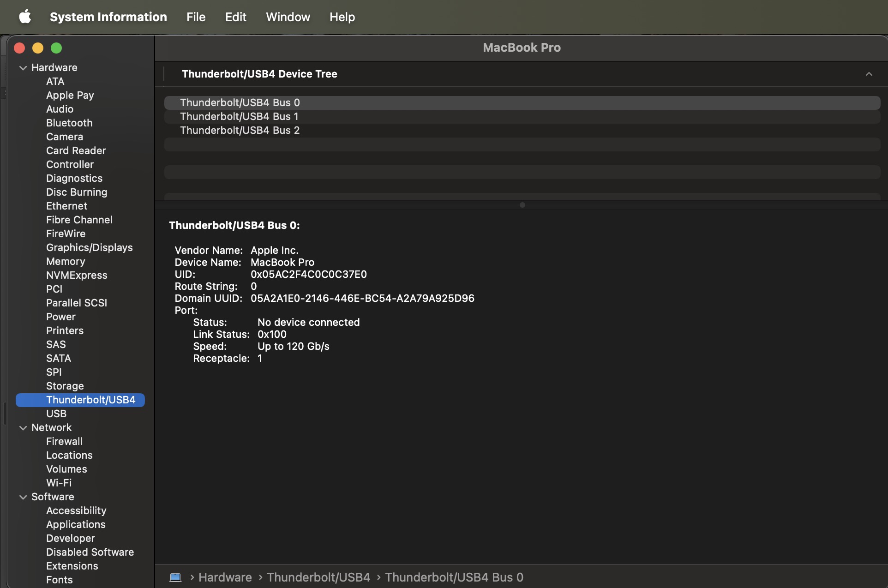Click the split pane divider handle
The height and width of the screenshot is (588, 888).
pyautogui.click(x=522, y=205)
